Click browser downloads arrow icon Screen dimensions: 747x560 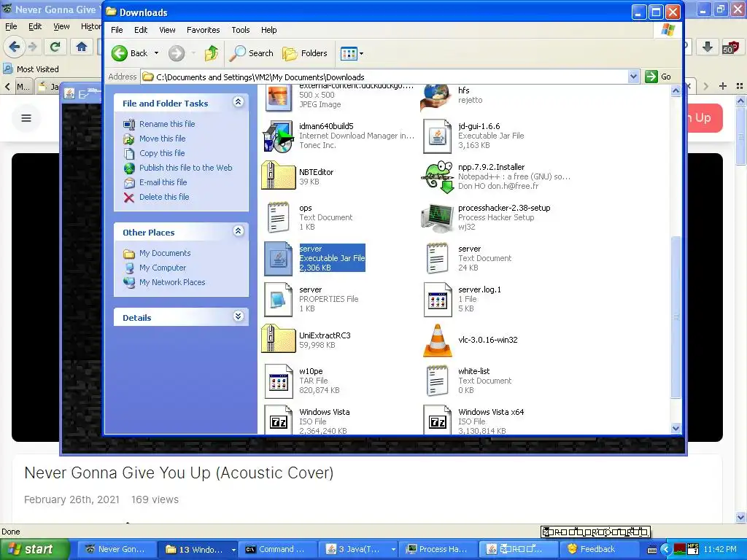(x=708, y=47)
